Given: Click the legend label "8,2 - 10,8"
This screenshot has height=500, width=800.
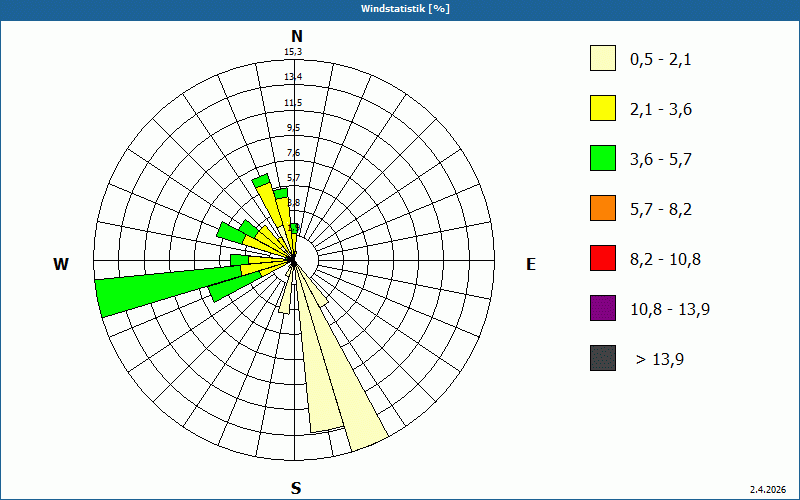Looking at the screenshot, I should [x=665, y=260].
